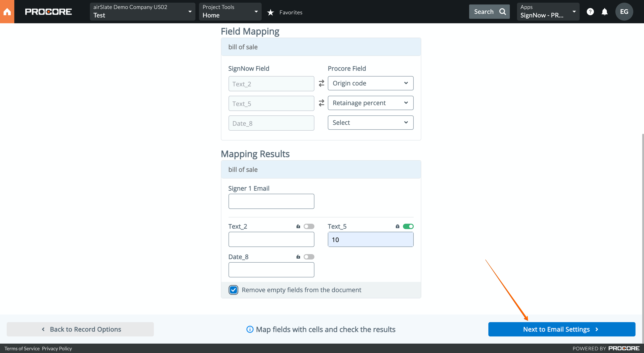This screenshot has height=353, width=644.
Task: Click the swap arrows beside Text_5
Action: (321, 103)
